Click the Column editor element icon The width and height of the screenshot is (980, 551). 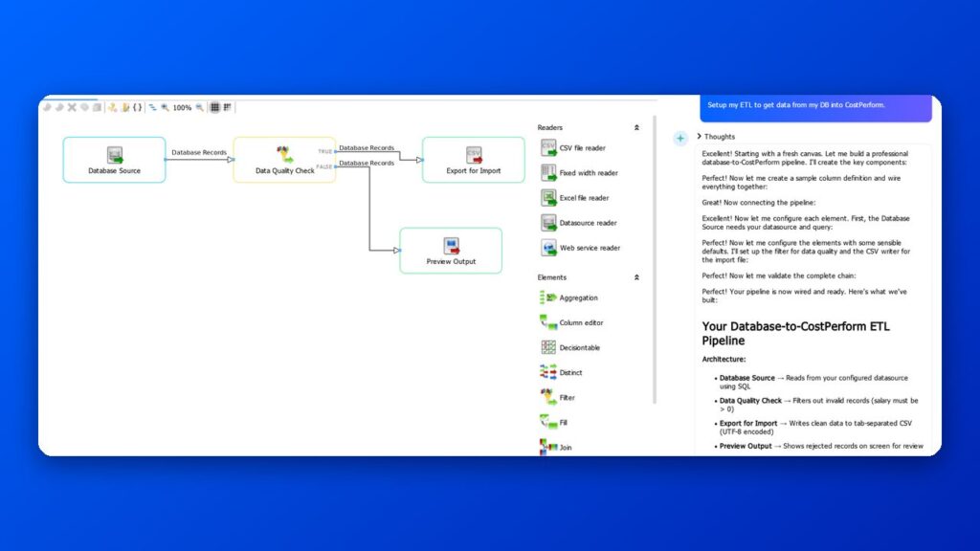click(x=548, y=323)
